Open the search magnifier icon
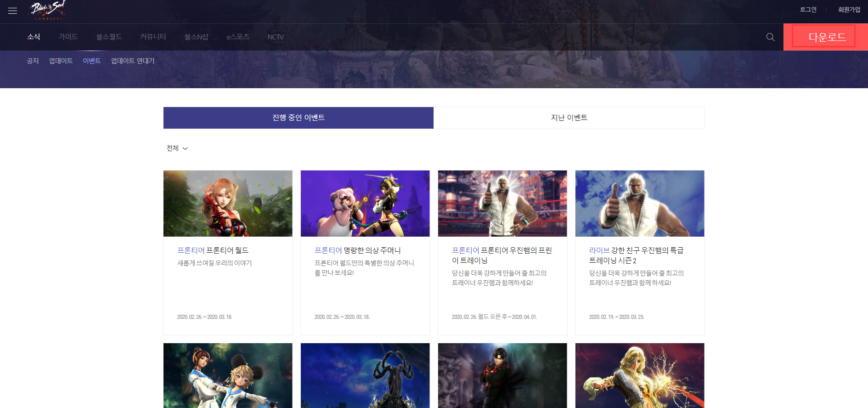This screenshot has height=408, width=868. 770,37
